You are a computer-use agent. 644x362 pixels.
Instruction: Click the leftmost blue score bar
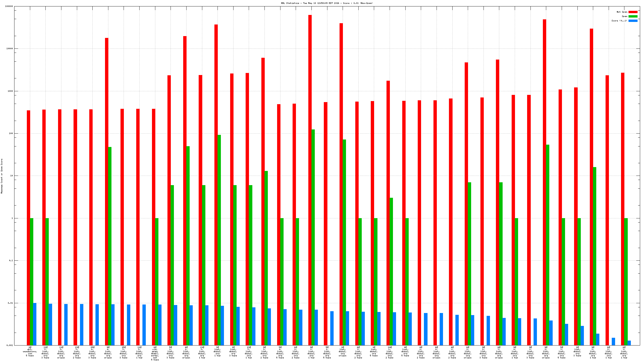point(35,324)
